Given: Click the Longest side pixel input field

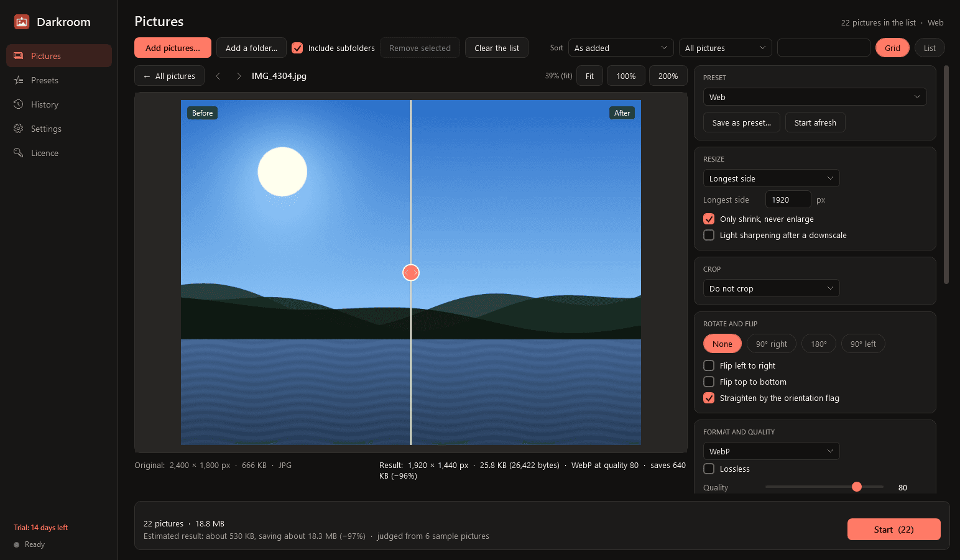Looking at the screenshot, I should [x=788, y=200].
